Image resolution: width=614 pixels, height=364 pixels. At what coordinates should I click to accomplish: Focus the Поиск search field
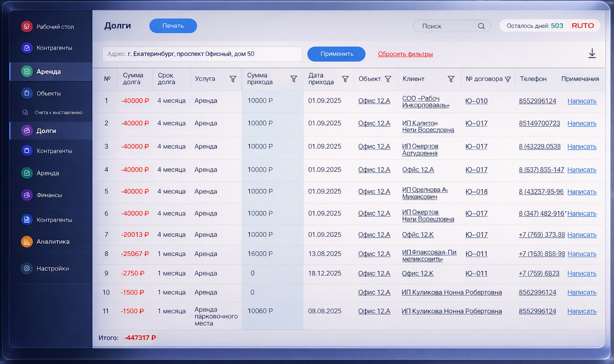(x=452, y=26)
